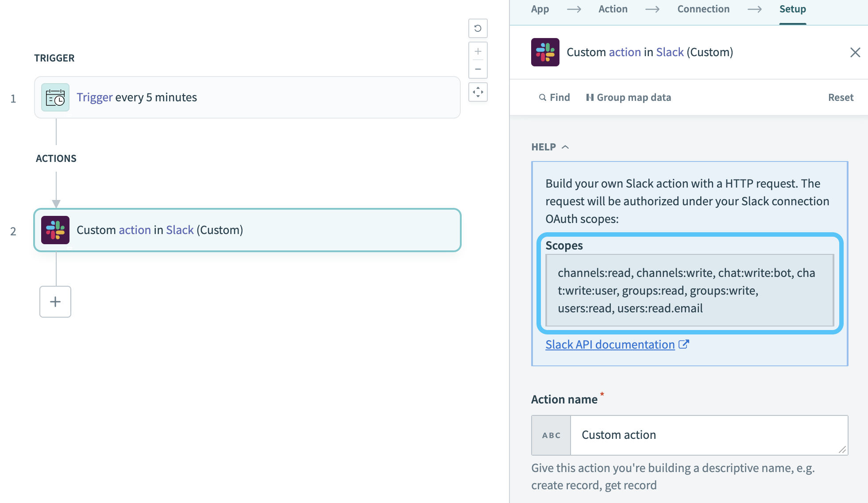Add a new step with the plus button

[x=55, y=301]
